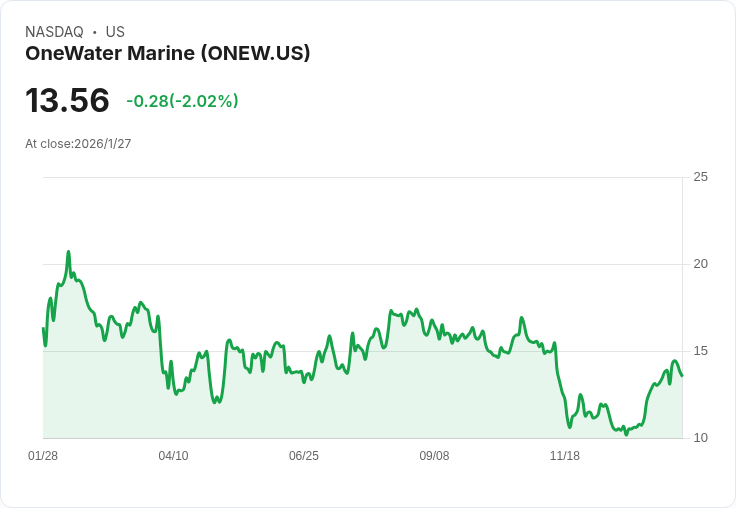Click the 15 y-axis price label
The width and height of the screenshot is (736, 508).
point(700,351)
